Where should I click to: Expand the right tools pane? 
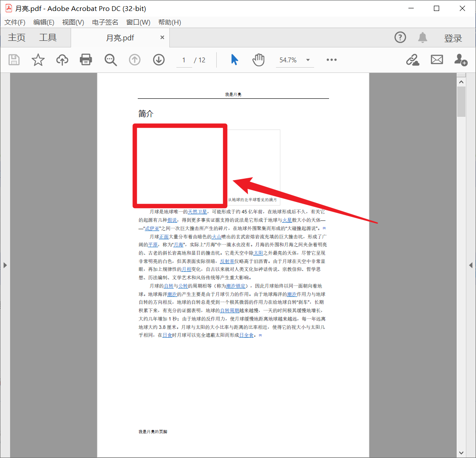(471, 265)
